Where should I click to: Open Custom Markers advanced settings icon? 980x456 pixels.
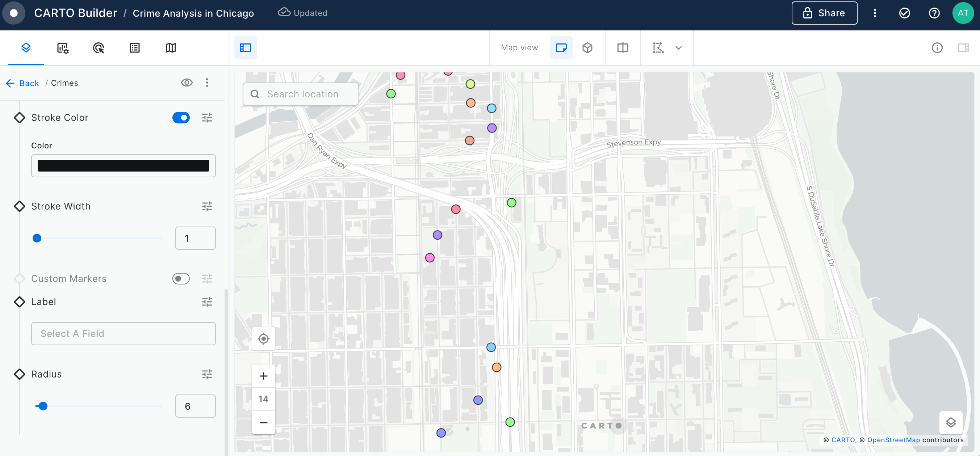[207, 278]
